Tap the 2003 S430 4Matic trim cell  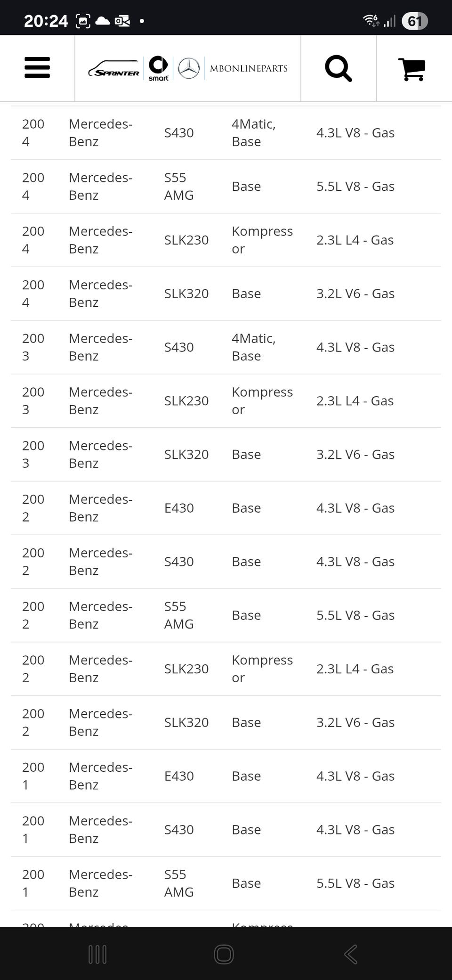pos(253,347)
